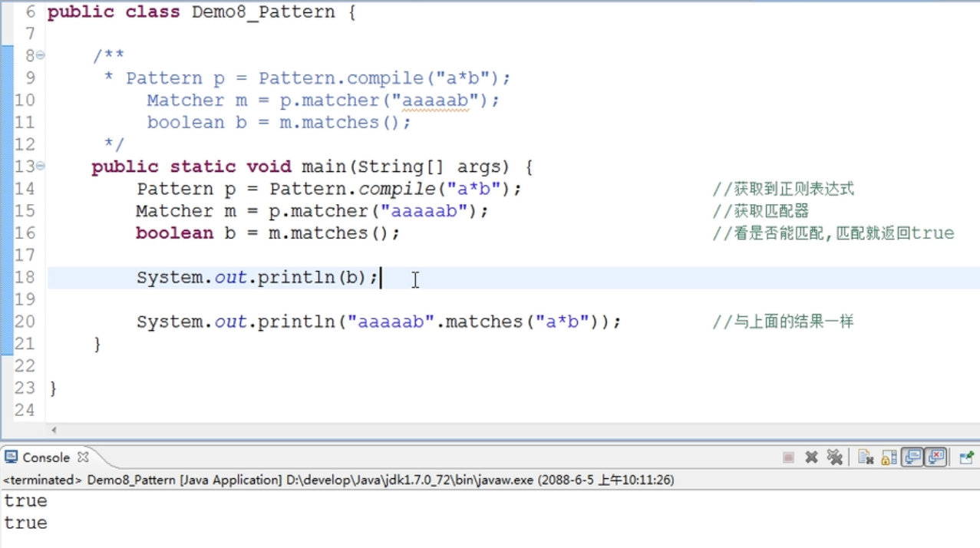Click the first true output line in Console
980x548 pixels.
[x=26, y=501]
